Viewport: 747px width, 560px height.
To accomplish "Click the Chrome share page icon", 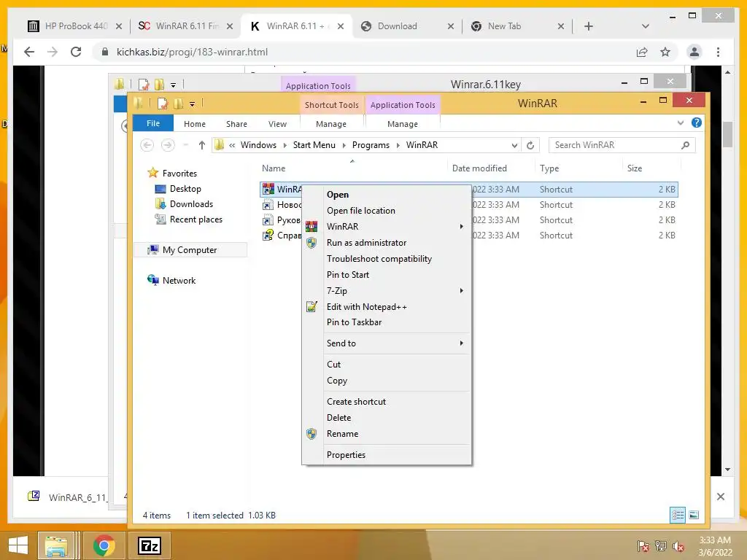I will (642, 52).
